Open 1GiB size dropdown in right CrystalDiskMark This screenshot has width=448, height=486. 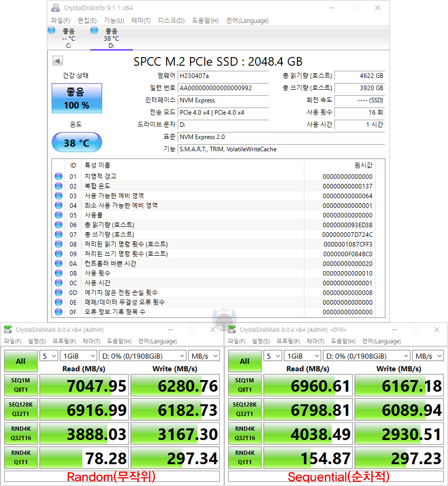tap(303, 356)
